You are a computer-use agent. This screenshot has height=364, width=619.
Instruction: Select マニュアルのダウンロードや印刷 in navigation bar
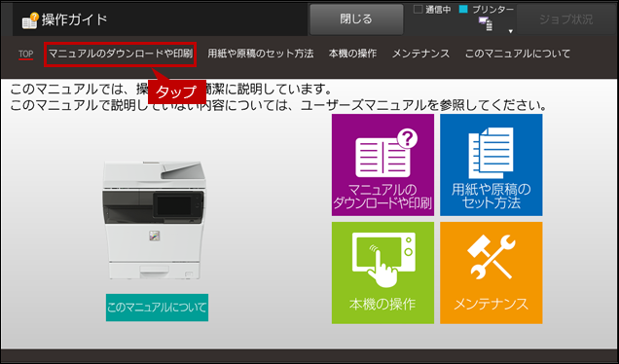pyautogui.click(x=121, y=54)
